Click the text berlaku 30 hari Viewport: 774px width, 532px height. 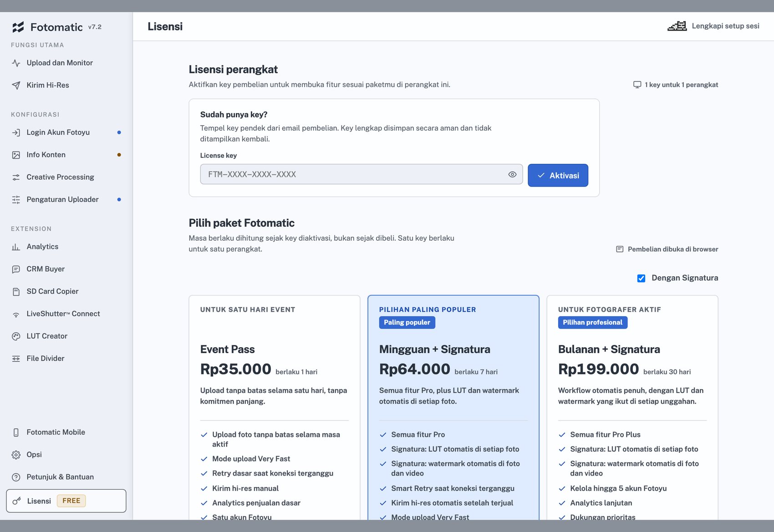pos(667,372)
